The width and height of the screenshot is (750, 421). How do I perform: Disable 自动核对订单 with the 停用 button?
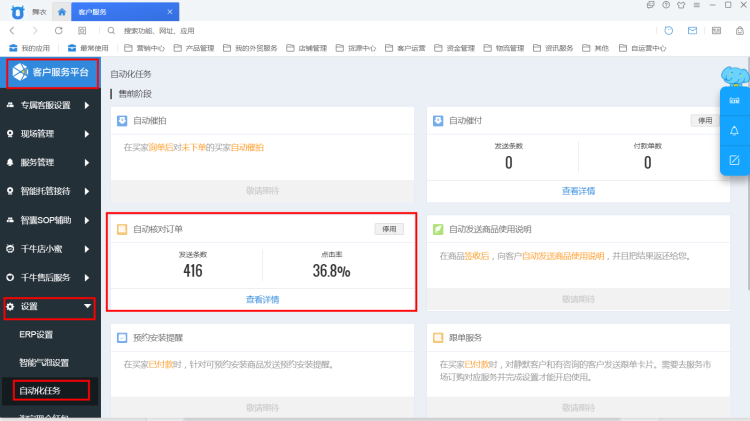(388, 229)
